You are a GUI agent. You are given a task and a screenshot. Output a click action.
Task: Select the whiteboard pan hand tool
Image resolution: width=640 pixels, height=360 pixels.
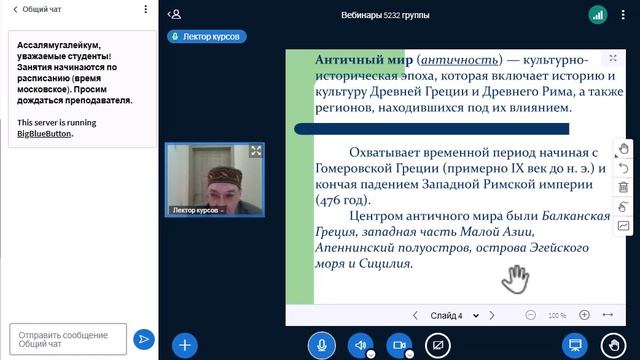tap(623, 149)
